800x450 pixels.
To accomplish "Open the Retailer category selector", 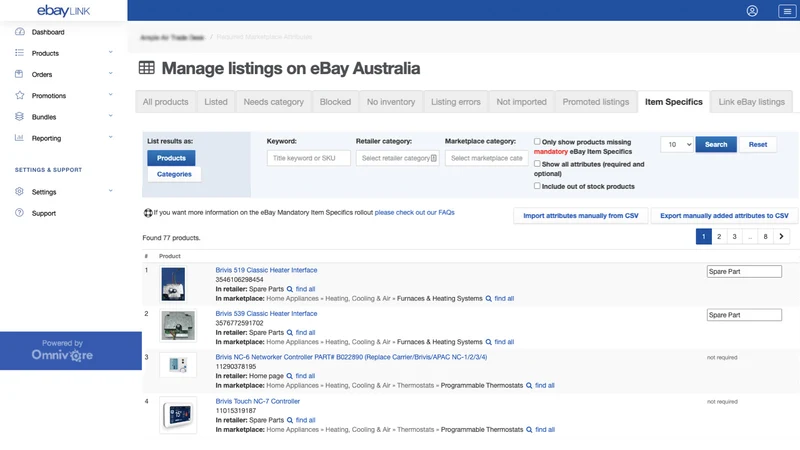I will (397, 158).
